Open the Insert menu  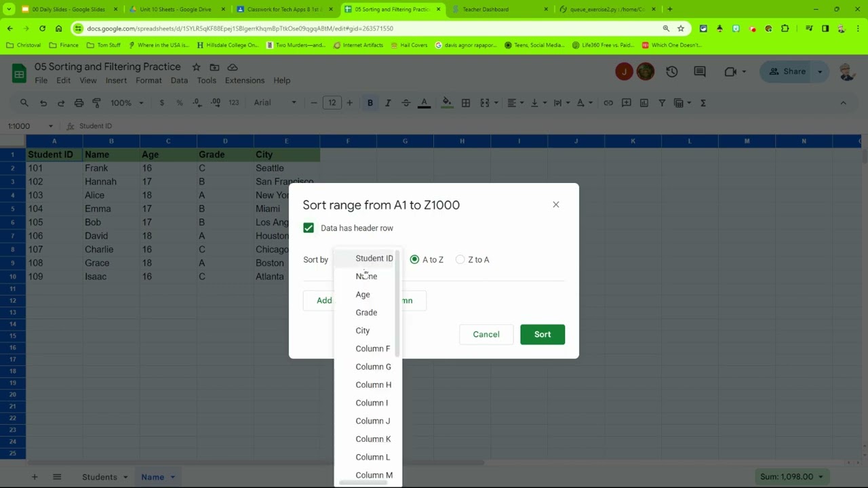pos(116,81)
